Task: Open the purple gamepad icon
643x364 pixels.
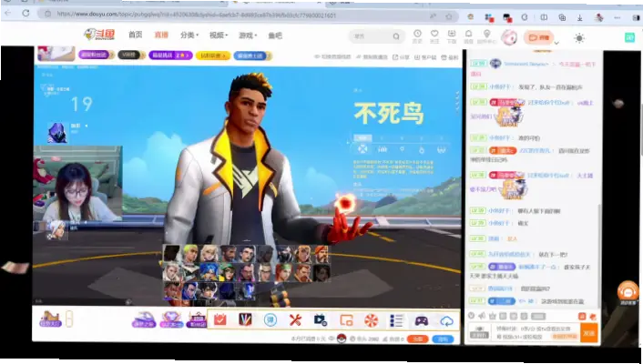Action: (x=421, y=321)
